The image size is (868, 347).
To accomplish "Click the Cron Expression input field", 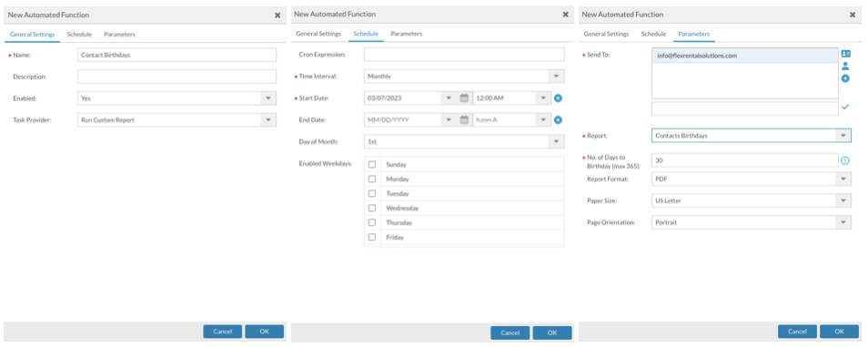I will coord(464,55).
